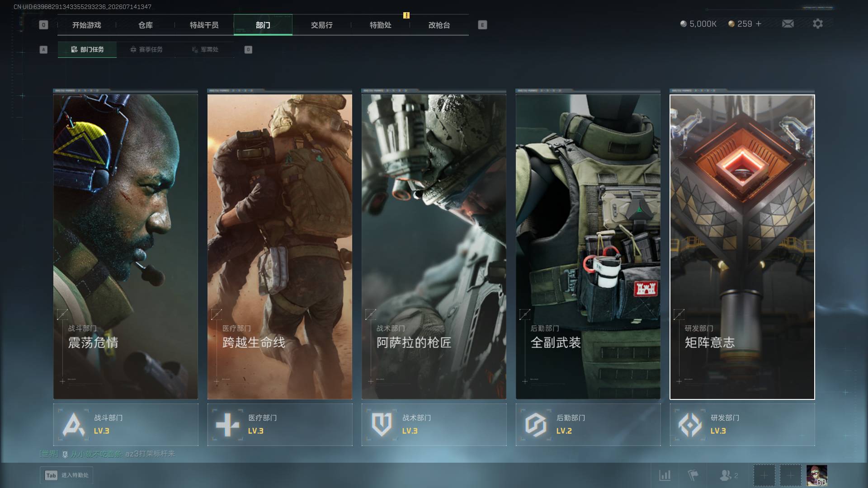Open the 阿萨拉的枪匠 tactical card
Screen dimensions: 868x488
(434, 246)
